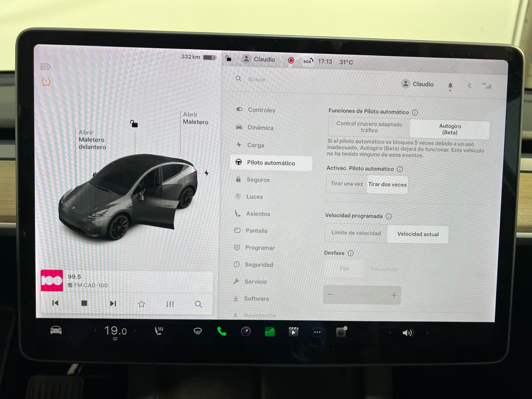This screenshot has width=532, height=399.
Task: Tap the windshield defrost icon
Action: 198,332
